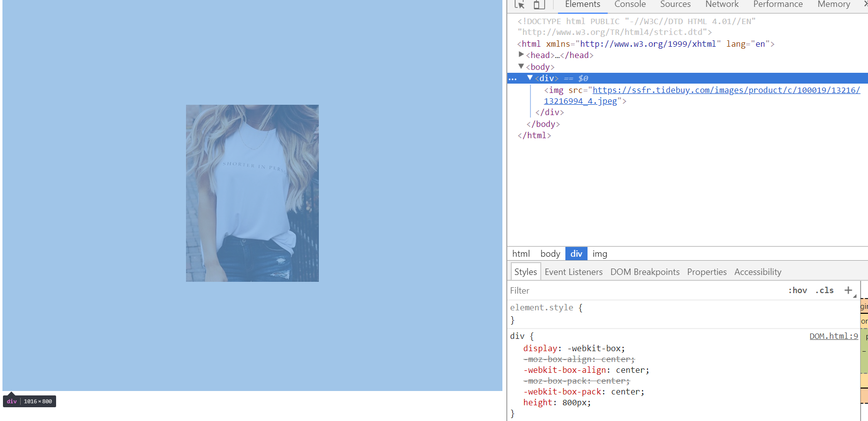Click the 'display: -webkit-box' declaration
The image size is (868, 421).
pos(574,348)
